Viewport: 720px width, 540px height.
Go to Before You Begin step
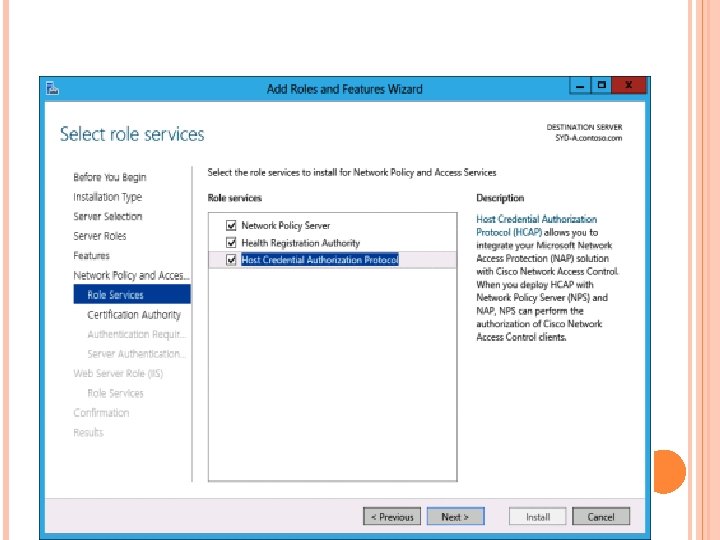110,177
